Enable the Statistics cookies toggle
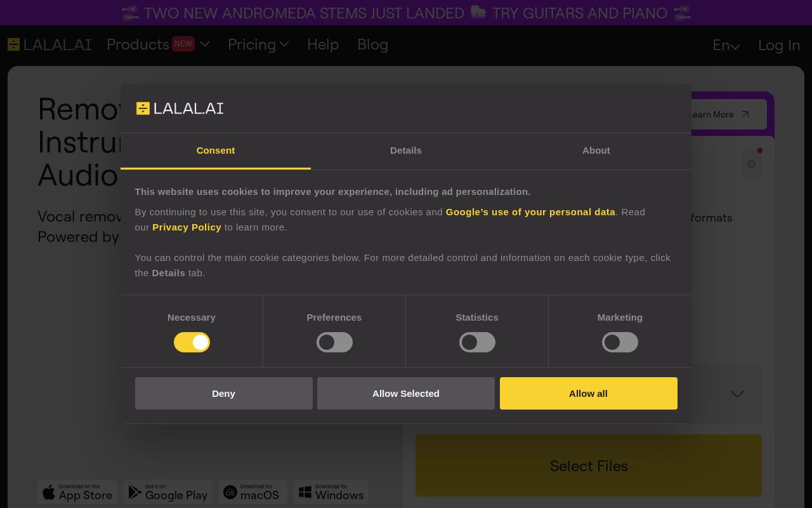 point(477,342)
